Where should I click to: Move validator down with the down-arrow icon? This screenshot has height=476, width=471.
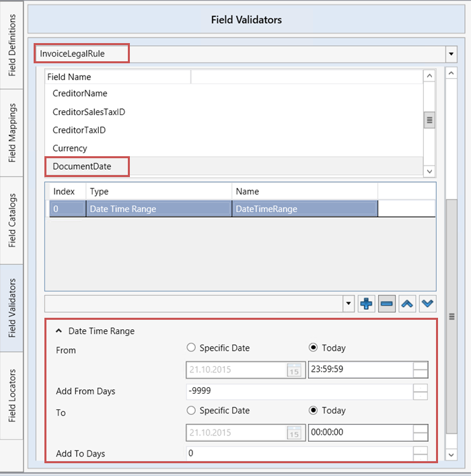[427, 304]
